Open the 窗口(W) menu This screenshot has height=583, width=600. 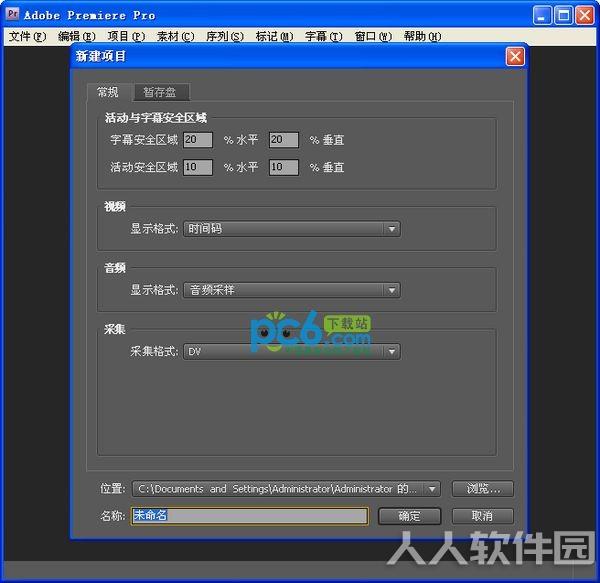pos(373,36)
